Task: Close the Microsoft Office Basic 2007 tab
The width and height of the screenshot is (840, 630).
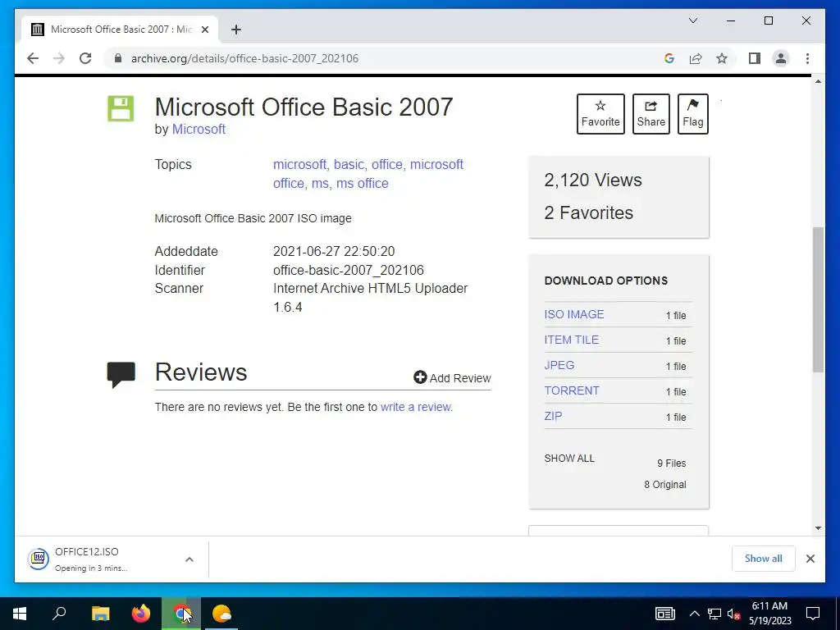Action: point(204,30)
